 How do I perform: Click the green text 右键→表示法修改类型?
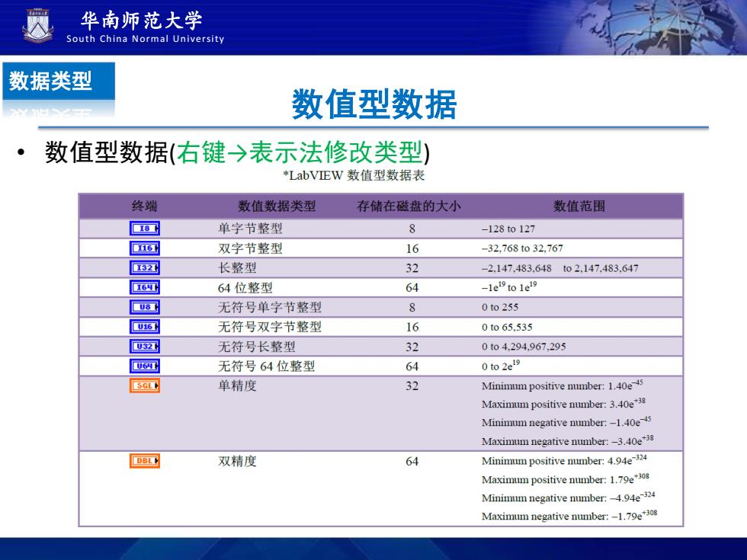[300, 153]
